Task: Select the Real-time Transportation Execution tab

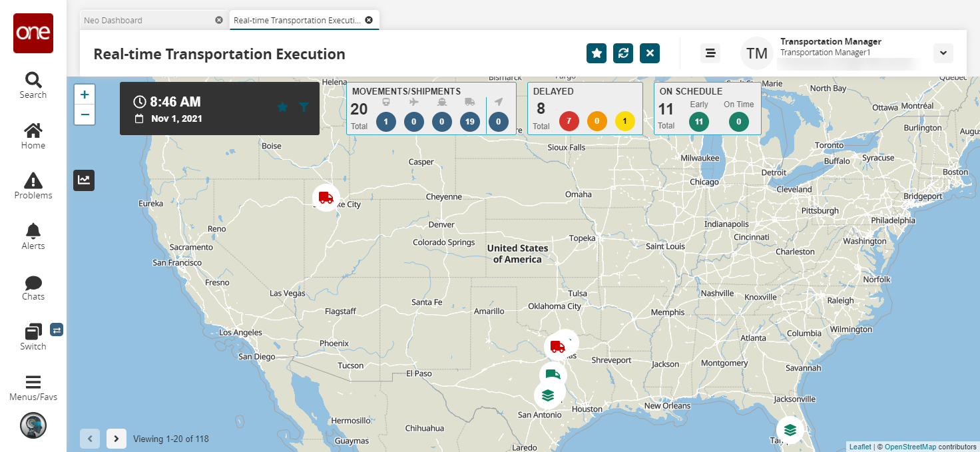Action: (297, 21)
